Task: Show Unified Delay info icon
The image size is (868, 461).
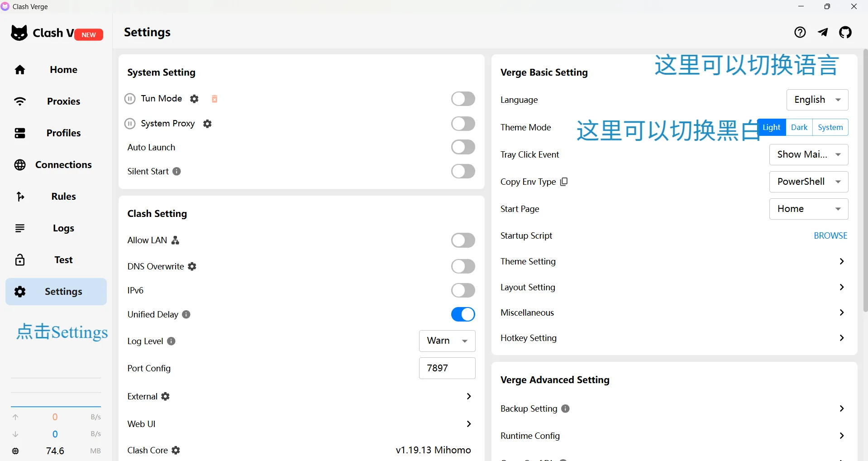Action: (x=186, y=314)
